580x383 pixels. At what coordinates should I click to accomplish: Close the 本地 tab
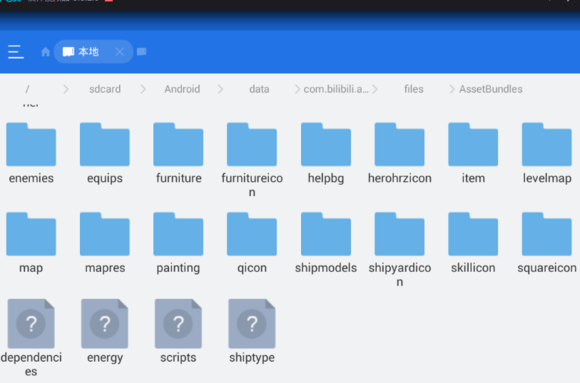(119, 52)
